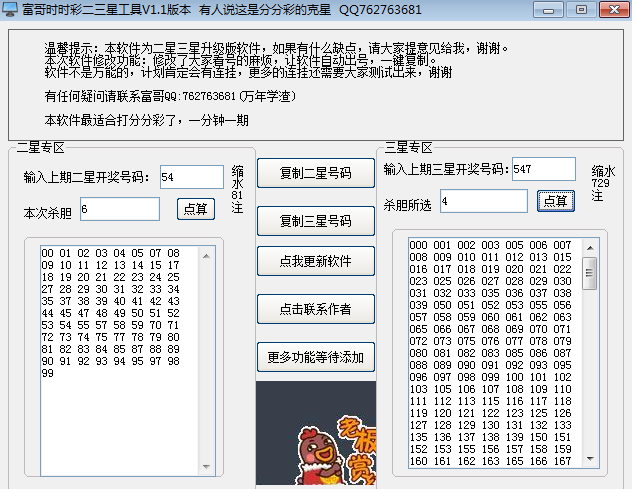
Task: Close the 富哥时时彩 tool window
Action: [617, 9]
